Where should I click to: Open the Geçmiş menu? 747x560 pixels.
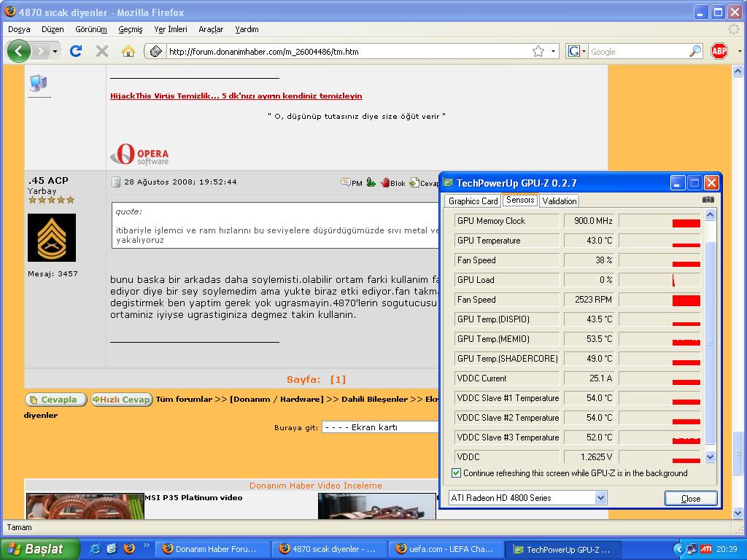(130, 29)
